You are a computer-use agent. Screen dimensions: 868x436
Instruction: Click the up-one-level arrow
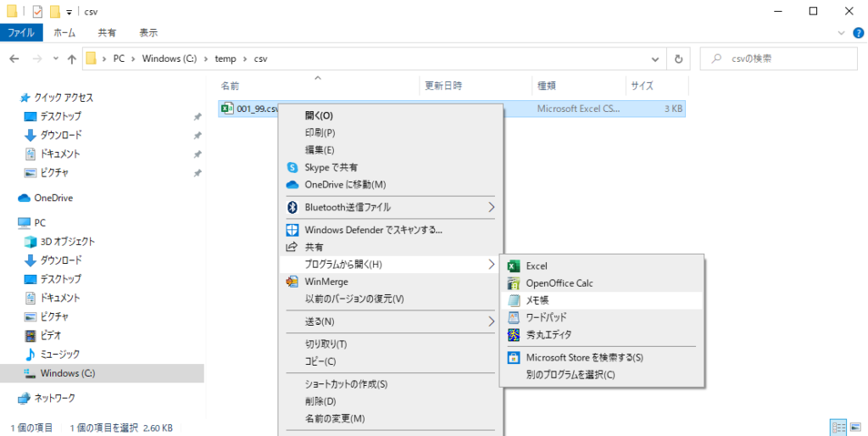(71, 59)
